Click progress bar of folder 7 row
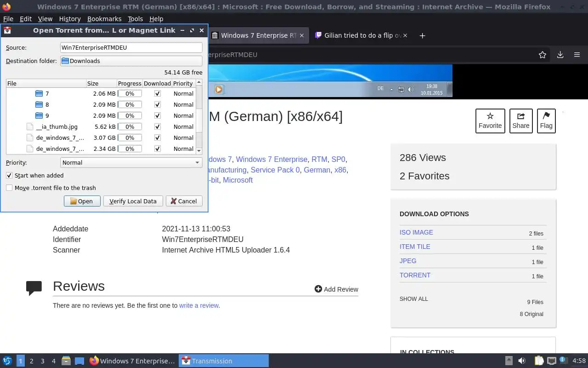Image resolution: width=588 pixels, height=368 pixels. pos(130,93)
